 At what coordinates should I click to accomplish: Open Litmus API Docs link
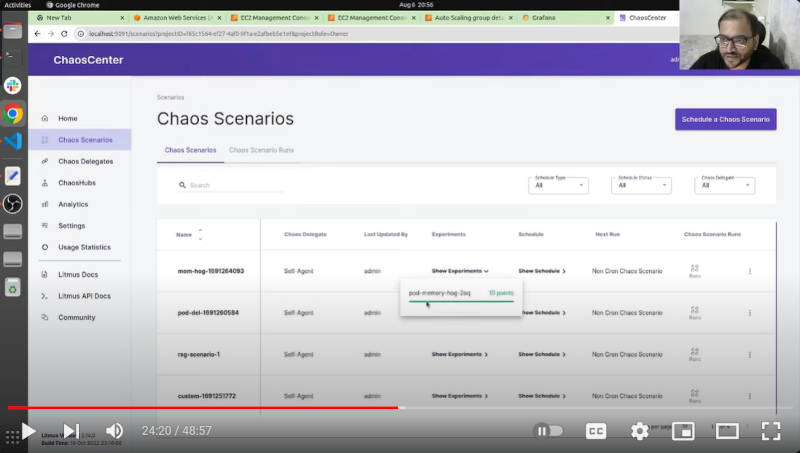point(84,296)
